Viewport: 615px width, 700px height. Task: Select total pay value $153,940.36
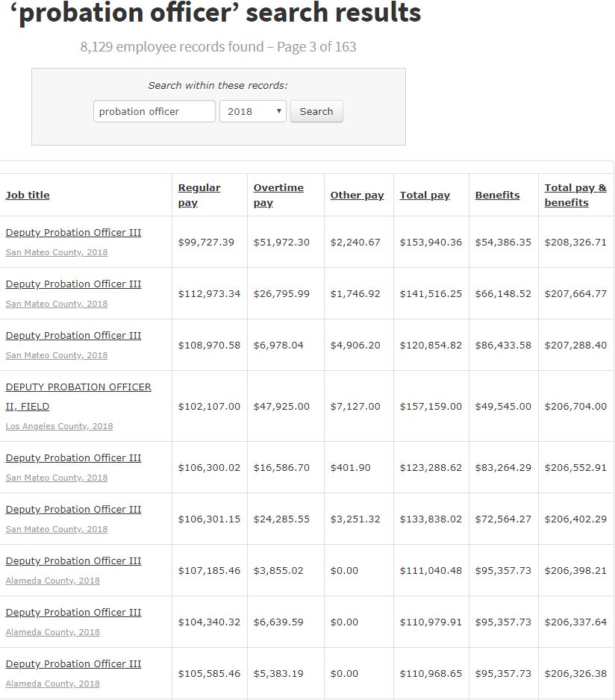[x=431, y=243]
